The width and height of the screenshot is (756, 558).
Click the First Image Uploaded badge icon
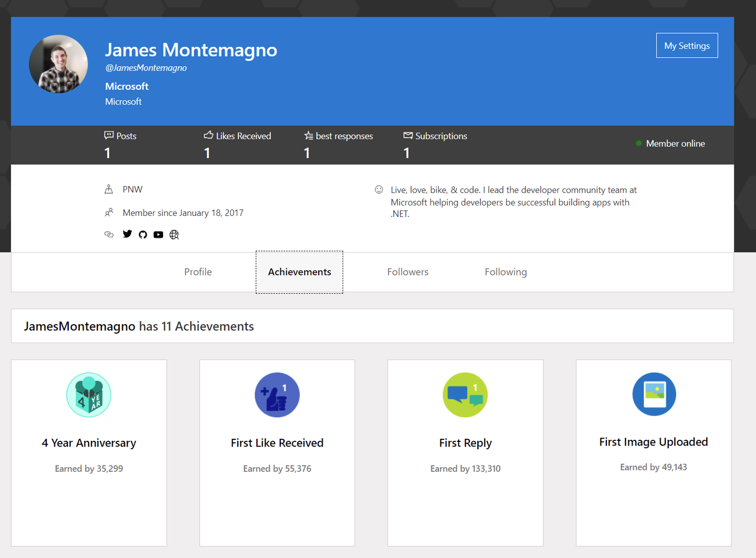click(654, 394)
